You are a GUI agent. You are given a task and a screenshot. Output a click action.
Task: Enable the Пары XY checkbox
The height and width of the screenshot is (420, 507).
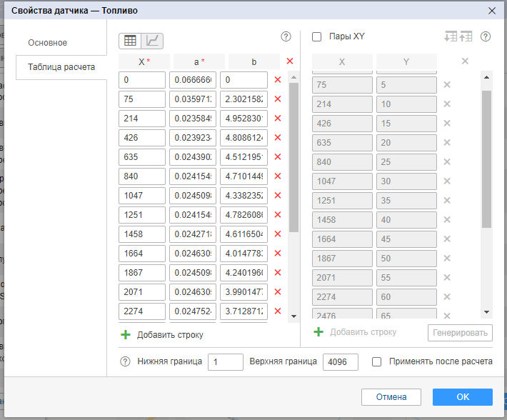coord(316,36)
